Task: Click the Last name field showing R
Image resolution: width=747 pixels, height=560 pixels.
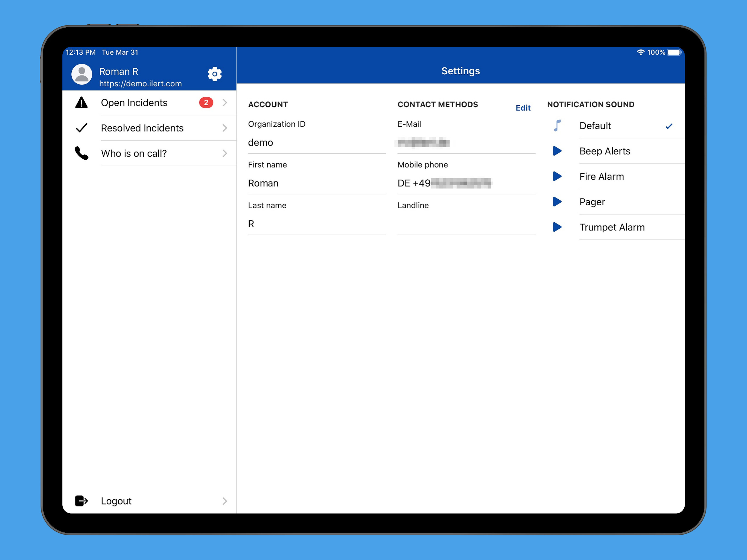Action: (x=317, y=224)
